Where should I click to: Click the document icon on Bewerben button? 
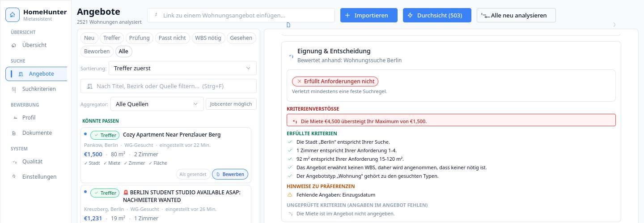[218, 174]
